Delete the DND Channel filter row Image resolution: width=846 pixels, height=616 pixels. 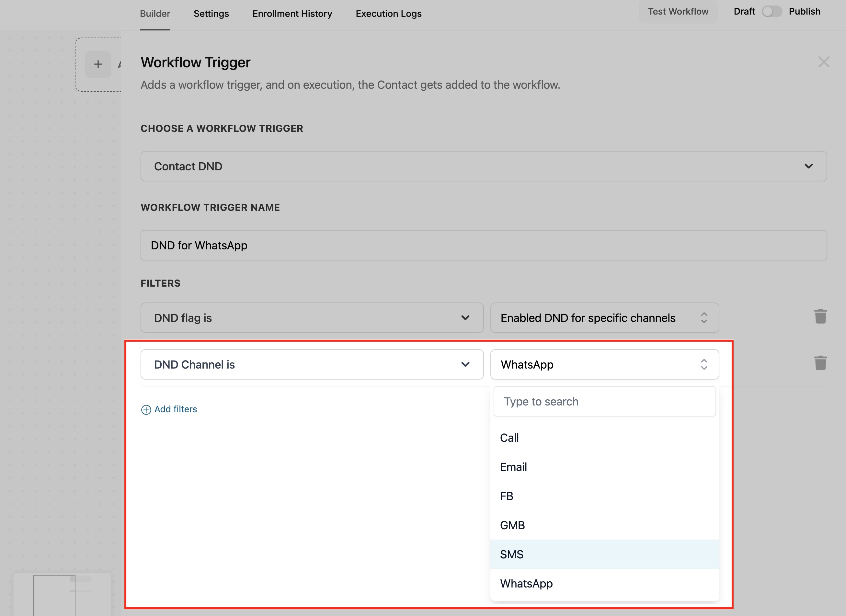pyautogui.click(x=820, y=363)
